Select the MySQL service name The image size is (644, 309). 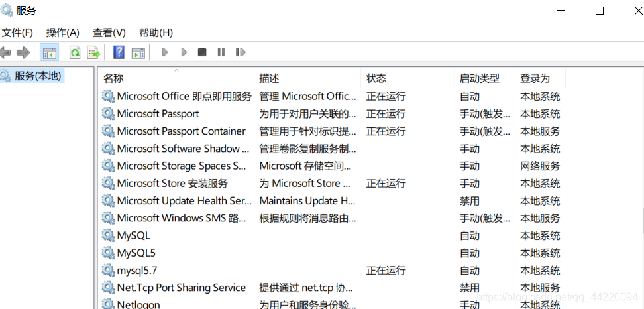pos(133,235)
